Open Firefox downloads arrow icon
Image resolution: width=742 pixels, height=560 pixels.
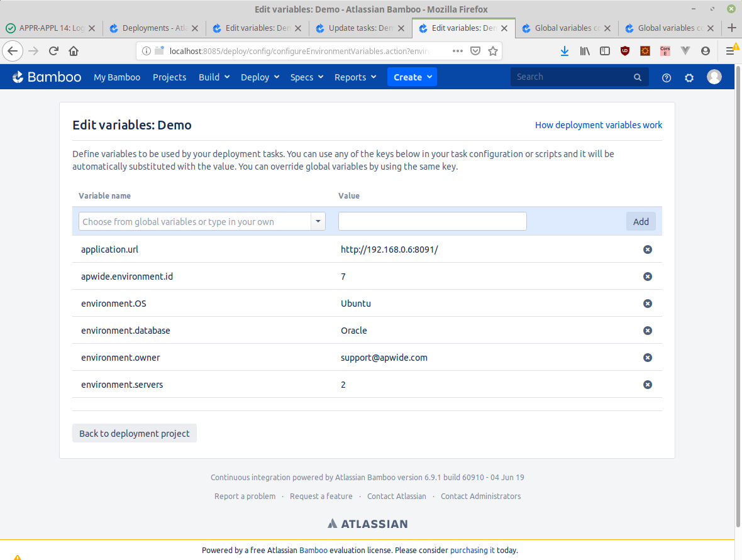tap(565, 51)
